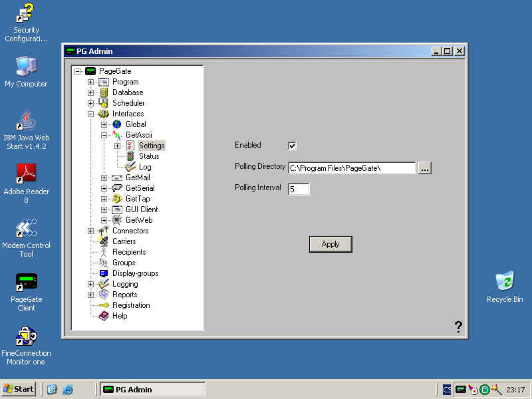Click the Settings checklist icon
The width and height of the screenshot is (532, 399).
tap(130, 146)
